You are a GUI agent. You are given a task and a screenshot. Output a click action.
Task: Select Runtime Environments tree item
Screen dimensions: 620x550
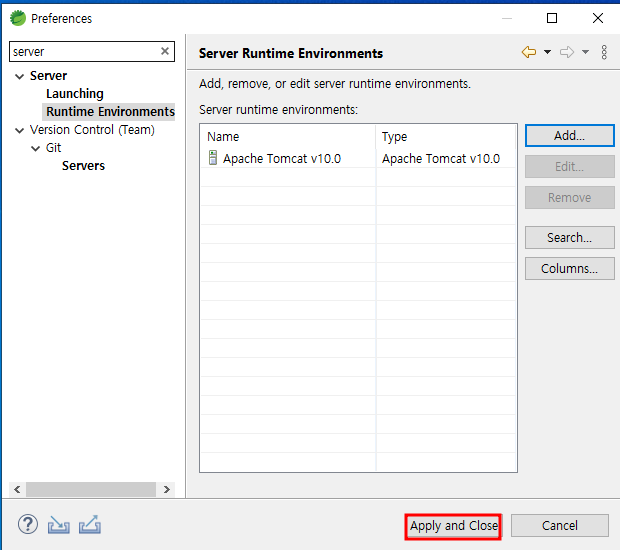[x=110, y=112]
